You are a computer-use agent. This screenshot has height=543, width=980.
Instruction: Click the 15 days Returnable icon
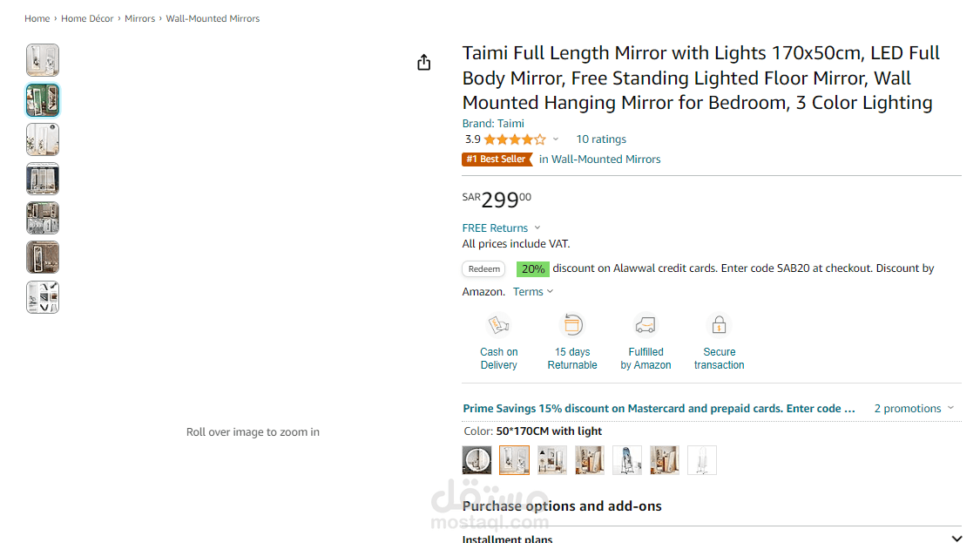pos(572,325)
